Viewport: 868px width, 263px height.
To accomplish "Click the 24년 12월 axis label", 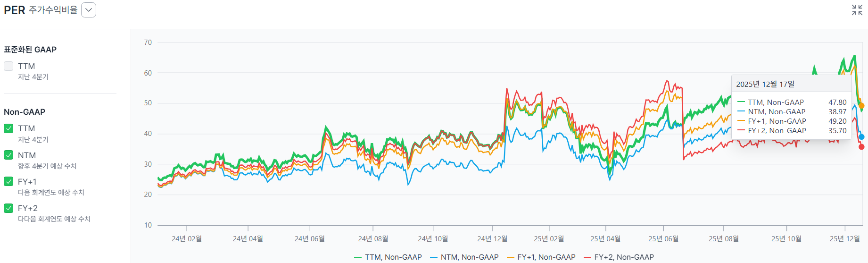I will 492,238.
